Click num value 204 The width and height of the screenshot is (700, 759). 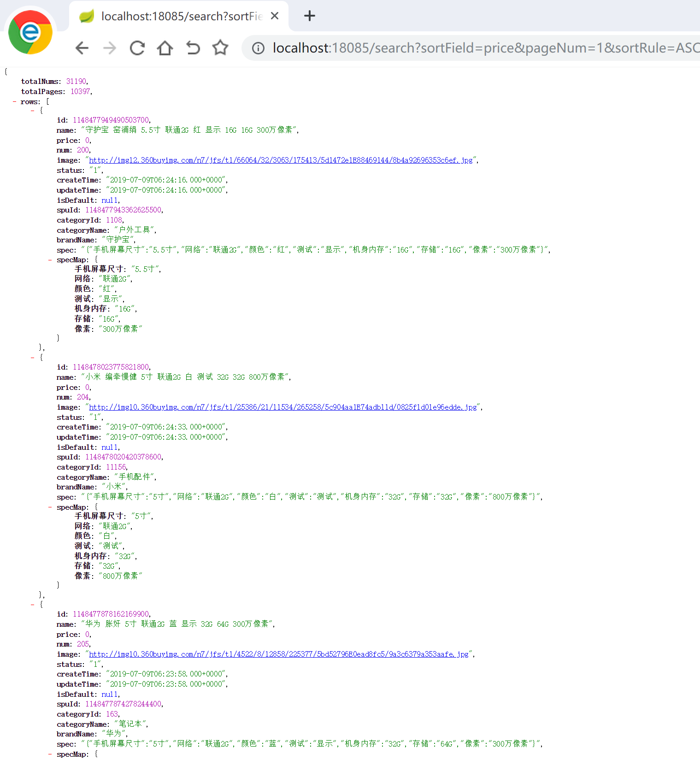tap(83, 397)
